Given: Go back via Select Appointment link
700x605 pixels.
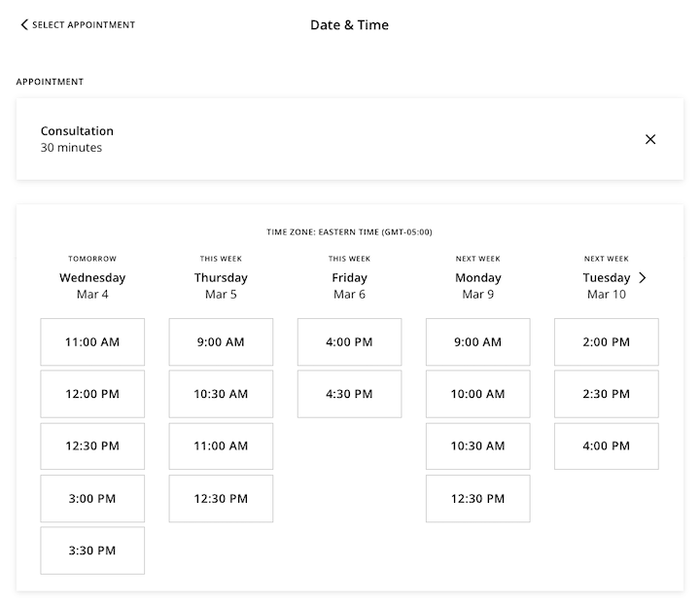Looking at the screenshot, I should 83,24.
